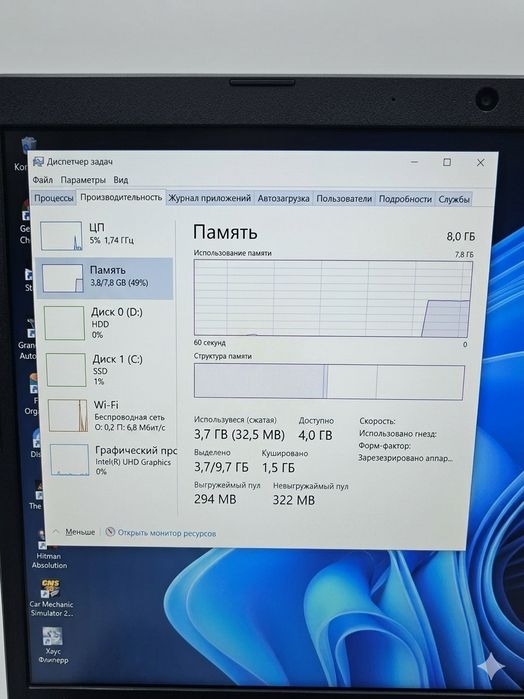Image resolution: width=524 pixels, height=699 pixels.
Task: Click the 8,0 ГБ total memory value
Action: (x=461, y=236)
